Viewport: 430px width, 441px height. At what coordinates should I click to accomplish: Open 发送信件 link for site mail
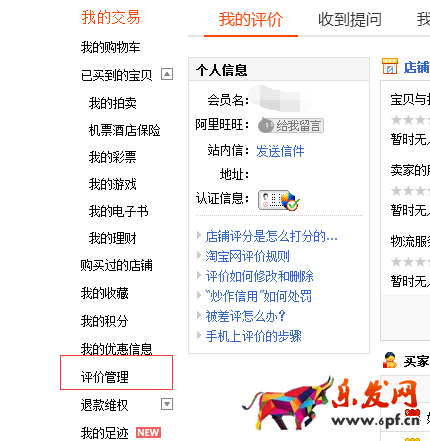point(280,151)
